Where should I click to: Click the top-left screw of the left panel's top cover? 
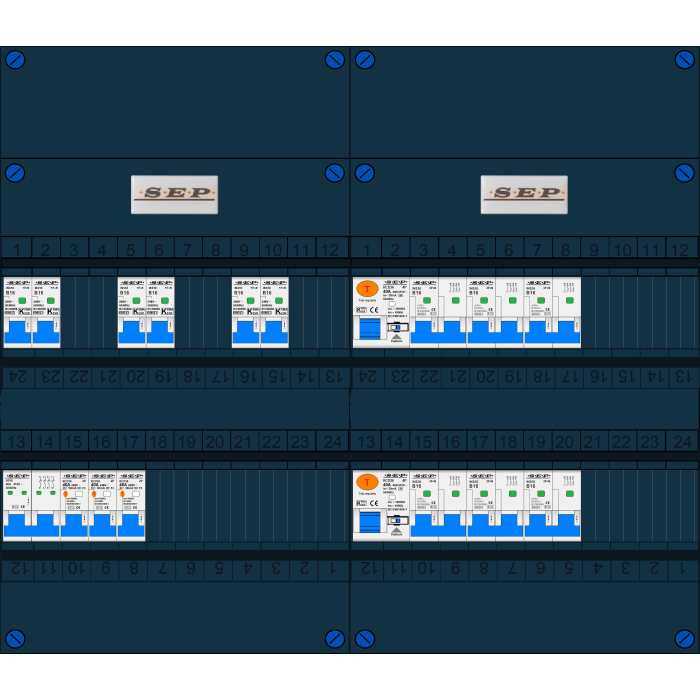(x=15, y=59)
